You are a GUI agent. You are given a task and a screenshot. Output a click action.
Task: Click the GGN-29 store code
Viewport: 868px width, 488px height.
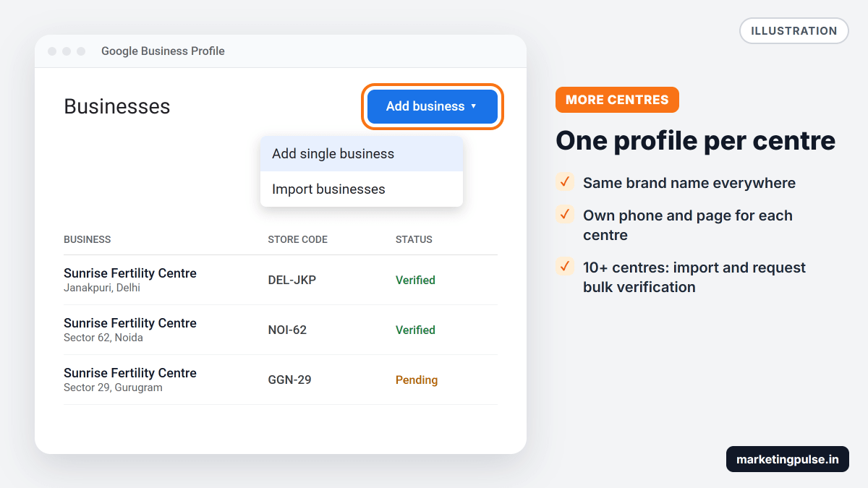pos(289,380)
